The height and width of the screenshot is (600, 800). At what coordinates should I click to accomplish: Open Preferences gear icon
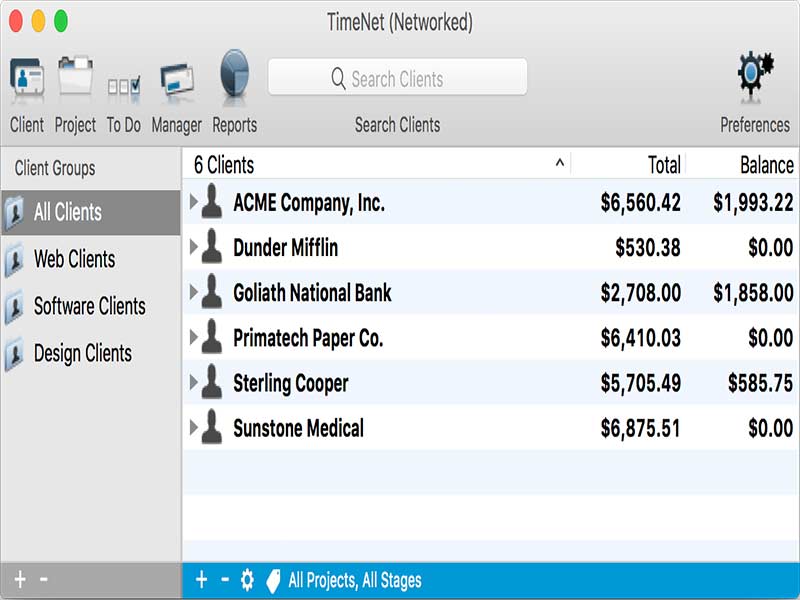pyautogui.click(x=755, y=75)
